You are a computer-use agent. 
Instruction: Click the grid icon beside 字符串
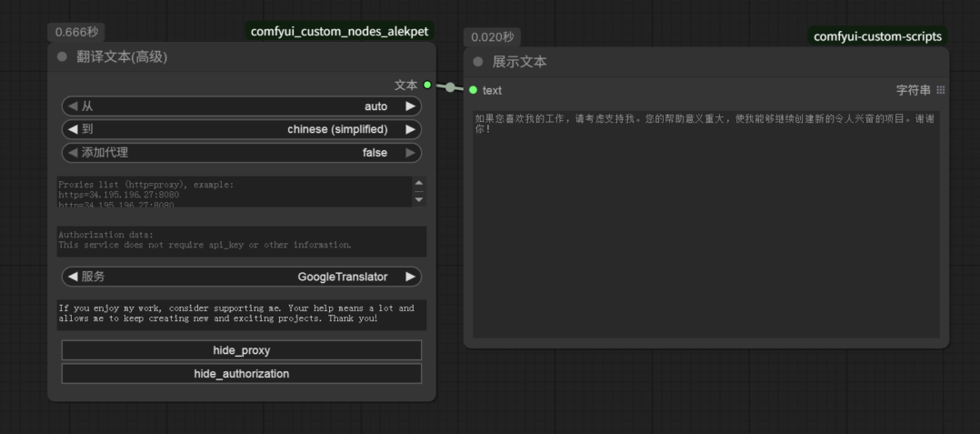coord(941,90)
